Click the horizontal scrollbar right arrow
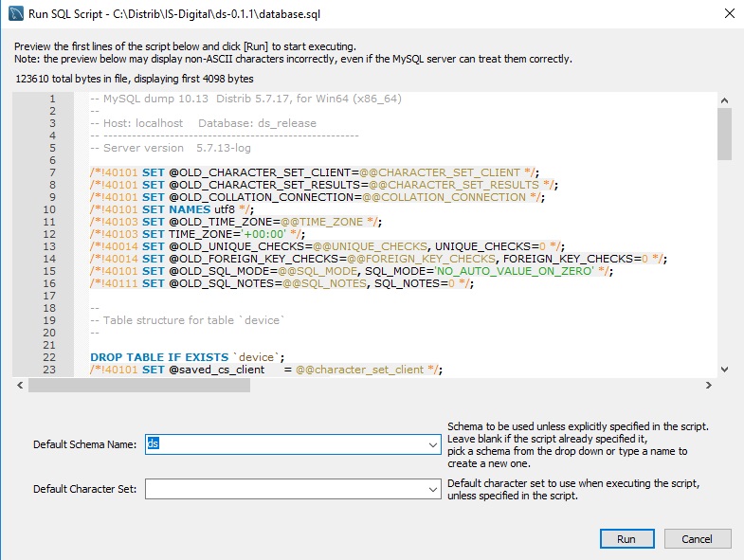The height and width of the screenshot is (560, 744). (708, 385)
